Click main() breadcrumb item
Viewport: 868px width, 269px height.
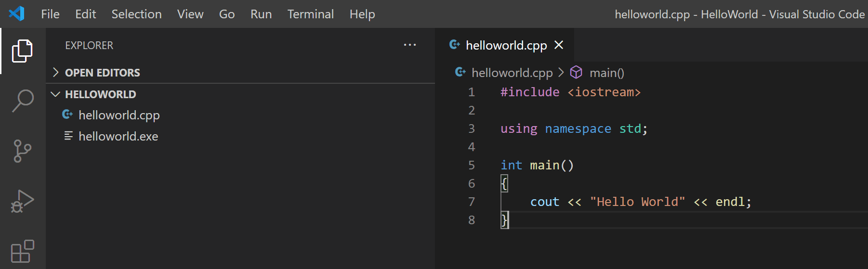(607, 72)
